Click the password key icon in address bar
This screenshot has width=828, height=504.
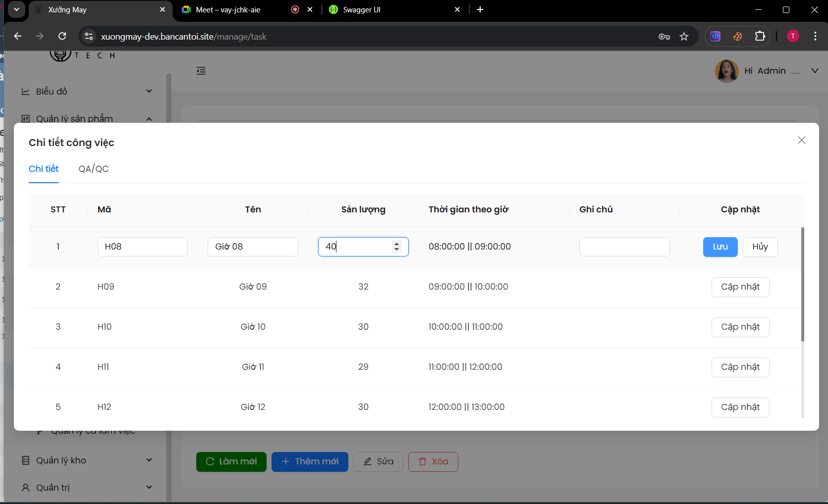[664, 36]
